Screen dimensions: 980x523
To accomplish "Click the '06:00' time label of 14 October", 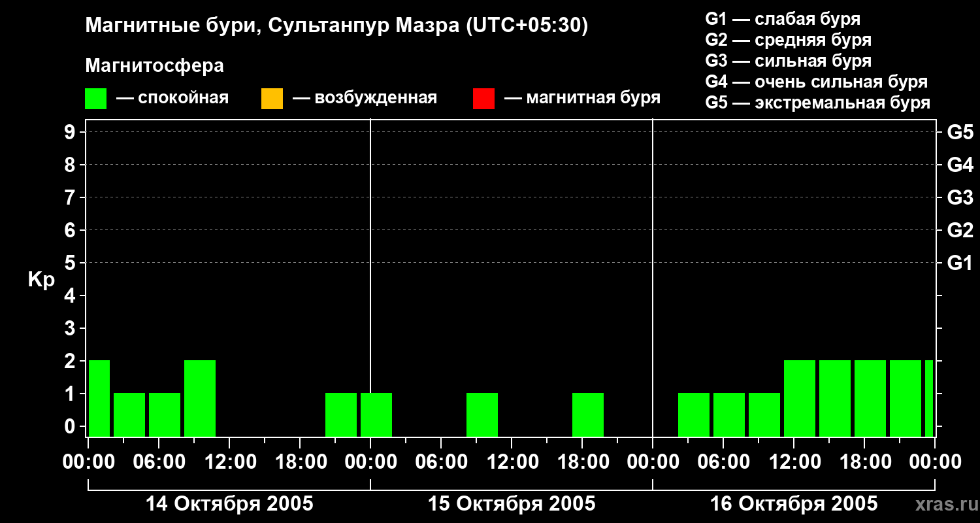I will [x=159, y=462].
